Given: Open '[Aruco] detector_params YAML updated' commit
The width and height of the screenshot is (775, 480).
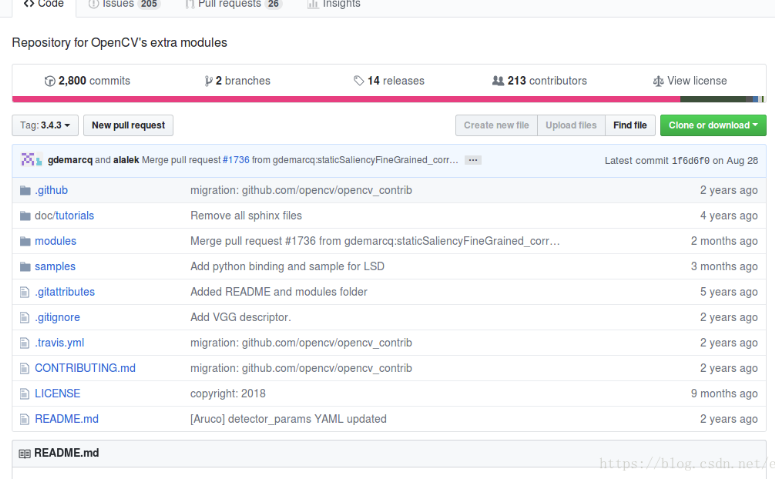Looking at the screenshot, I should pyautogui.click(x=288, y=419).
